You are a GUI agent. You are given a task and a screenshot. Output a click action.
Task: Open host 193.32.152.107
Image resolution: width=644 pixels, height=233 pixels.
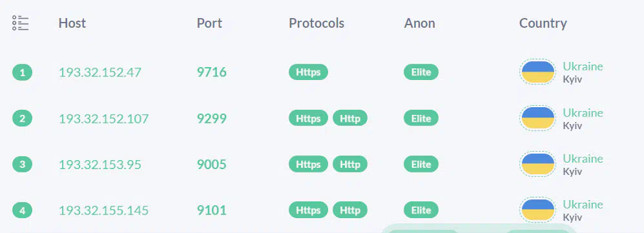click(103, 119)
